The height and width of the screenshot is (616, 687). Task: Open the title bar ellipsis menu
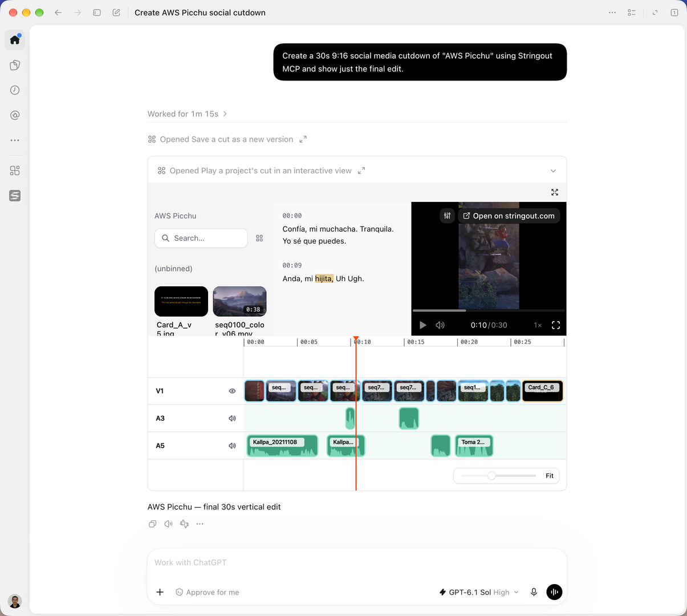point(612,13)
